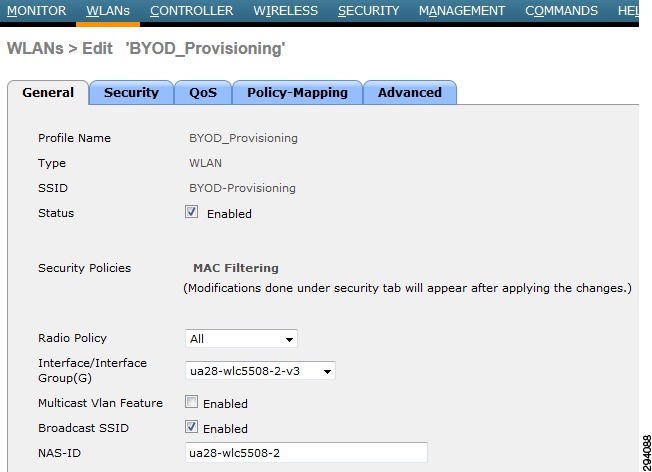
Task: Open the SECURITY top menu
Action: click(x=368, y=10)
